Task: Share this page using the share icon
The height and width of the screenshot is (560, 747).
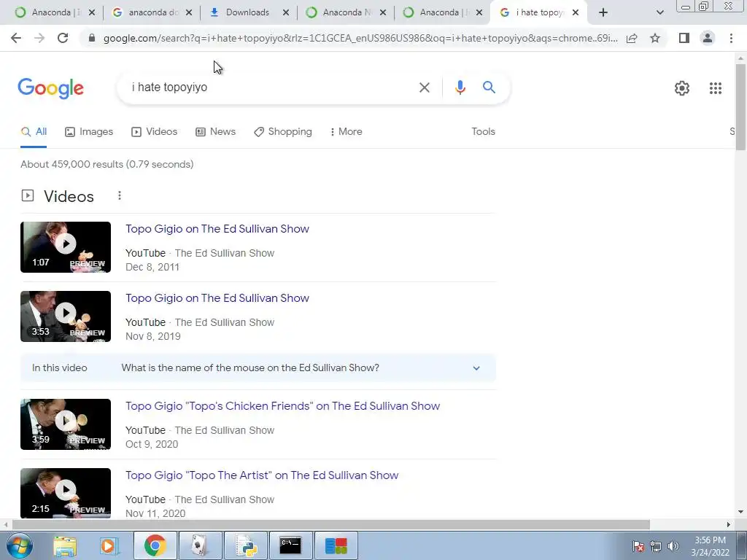Action: coord(632,38)
